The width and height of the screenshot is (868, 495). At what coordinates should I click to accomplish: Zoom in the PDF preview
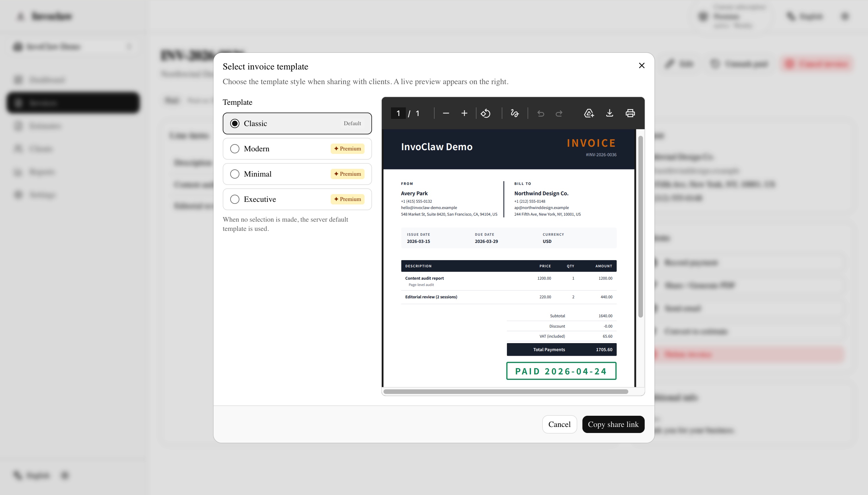point(464,113)
